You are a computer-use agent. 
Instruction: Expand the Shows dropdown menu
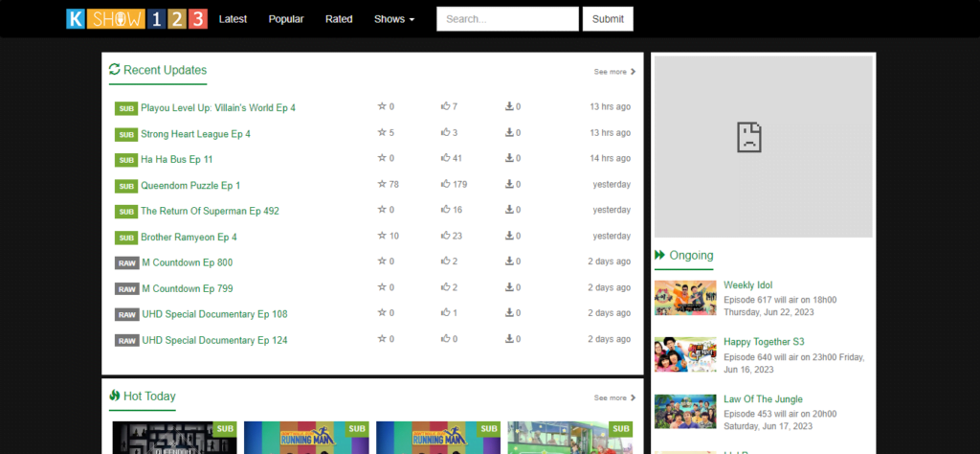[394, 19]
